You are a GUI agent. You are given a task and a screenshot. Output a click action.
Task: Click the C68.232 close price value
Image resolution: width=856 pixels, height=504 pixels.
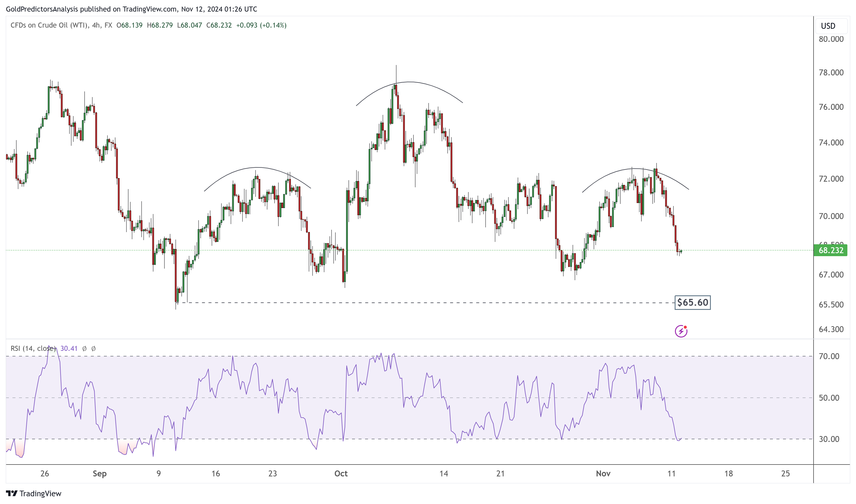[x=219, y=25]
